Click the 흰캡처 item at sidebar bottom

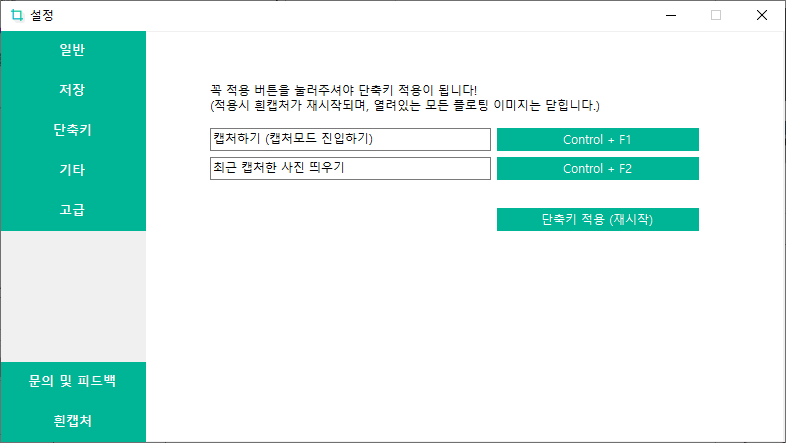point(73,421)
